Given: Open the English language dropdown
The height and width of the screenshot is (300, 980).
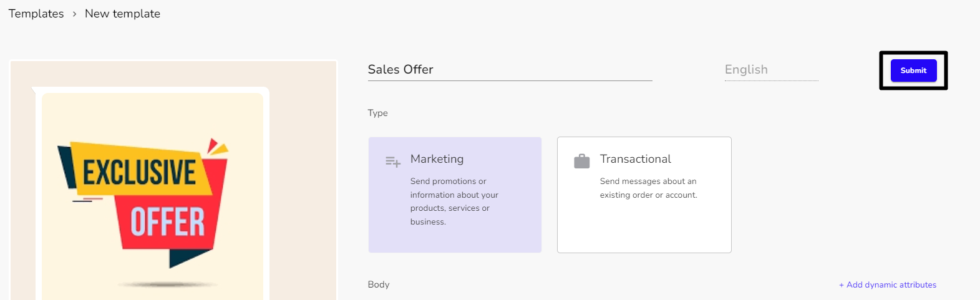Looking at the screenshot, I should (x=771, y=70).
